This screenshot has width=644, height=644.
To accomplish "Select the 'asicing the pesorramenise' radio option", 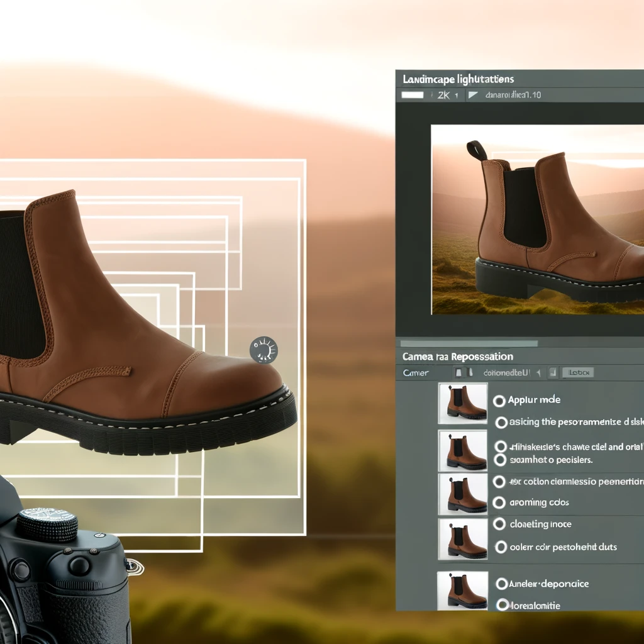I will [x=501, y=422].
